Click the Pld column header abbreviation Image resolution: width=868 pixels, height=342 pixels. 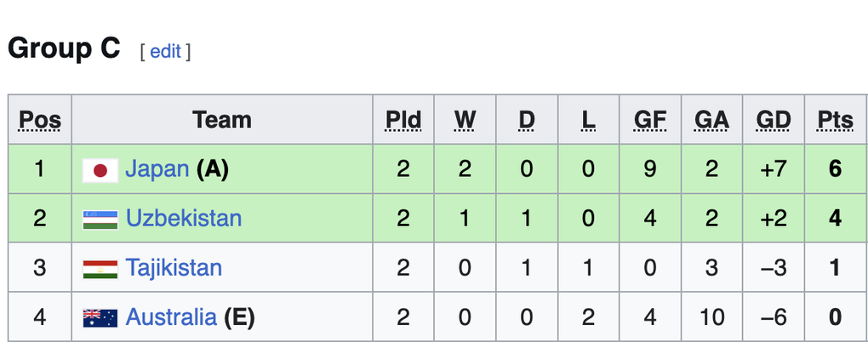click(x=403, y=120)
